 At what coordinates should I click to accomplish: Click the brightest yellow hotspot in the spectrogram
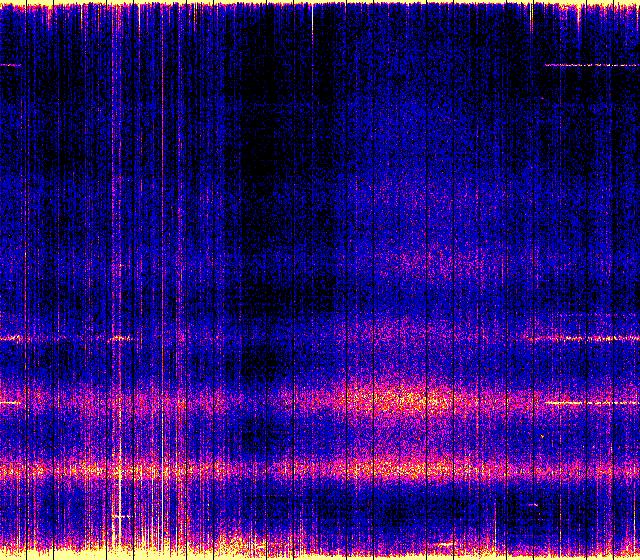point(410,400)
